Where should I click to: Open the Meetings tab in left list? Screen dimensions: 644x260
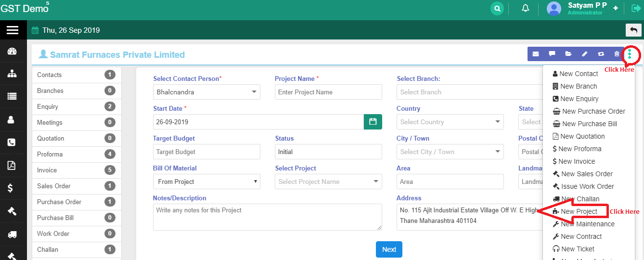pyautogui.click(x=77, y=122)
